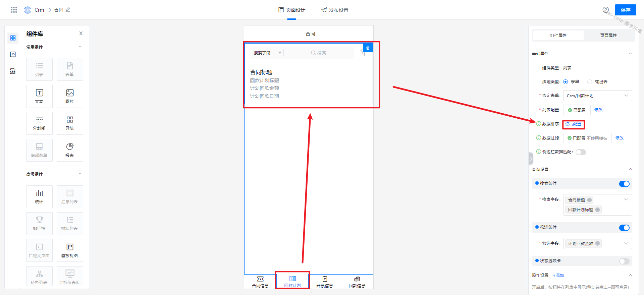Toggle the 筛选条件 switch

(624, 228)
